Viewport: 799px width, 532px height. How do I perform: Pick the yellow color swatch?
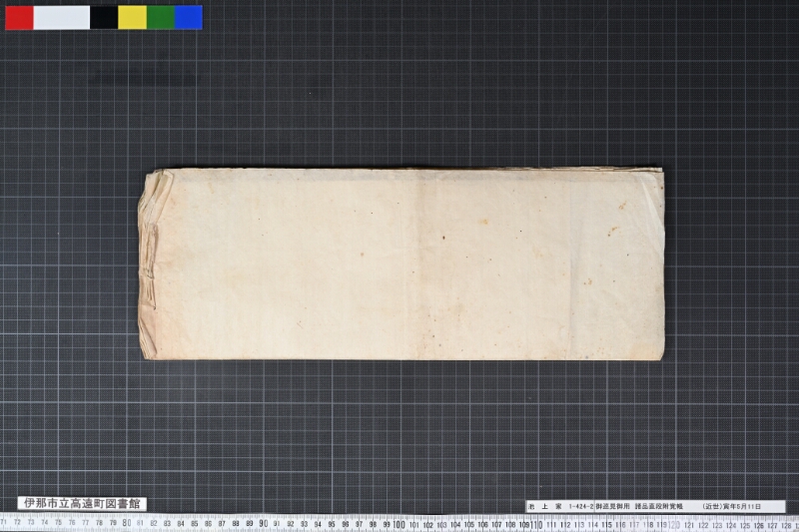(x=133, y=17)
